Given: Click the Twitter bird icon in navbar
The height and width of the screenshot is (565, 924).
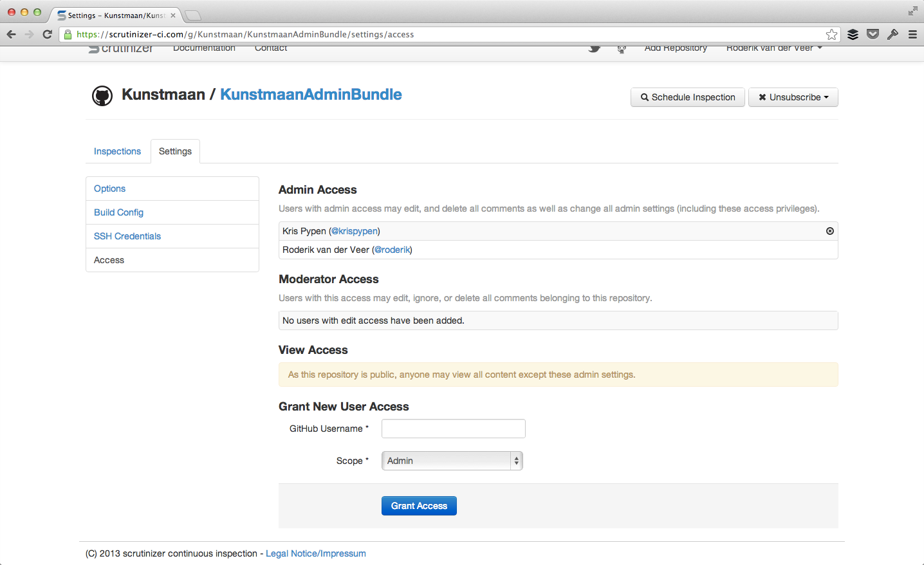Looking at the screenshot, I should 594,48.
